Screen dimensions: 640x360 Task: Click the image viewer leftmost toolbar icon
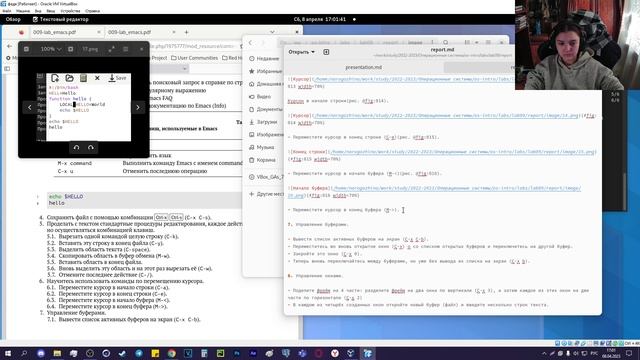point(26,49)
